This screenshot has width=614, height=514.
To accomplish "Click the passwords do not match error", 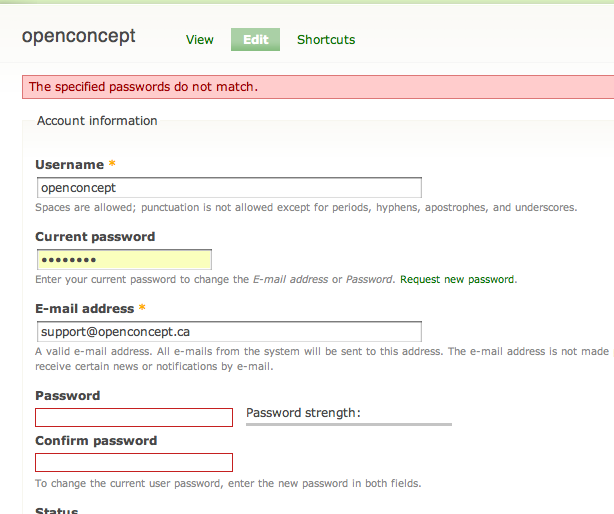I will click(x=143, y=87).
